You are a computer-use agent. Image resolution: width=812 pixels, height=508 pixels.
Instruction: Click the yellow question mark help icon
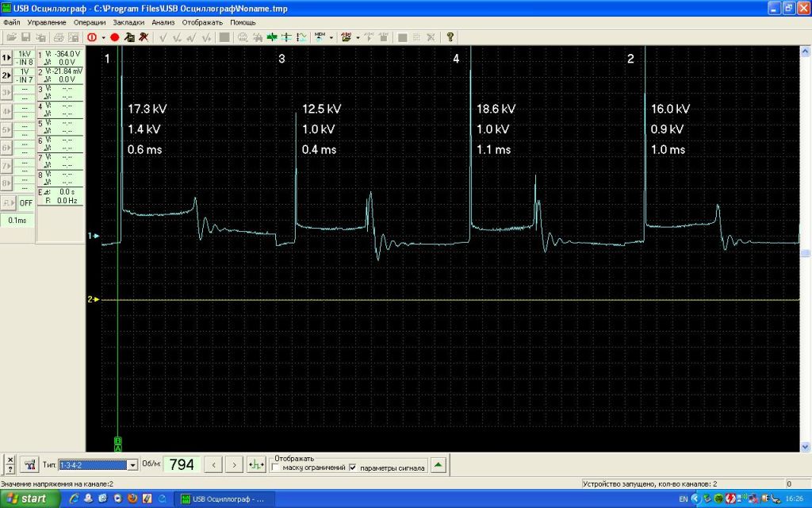coord(450,37)
